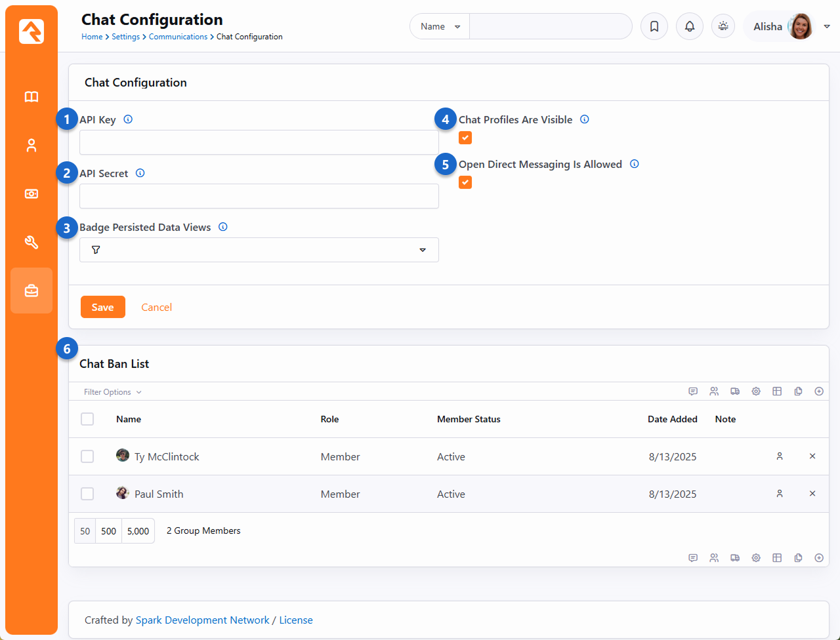Click the truck icon above the ban list table
This screenshot has height=640, width=840.
click(x=735, y=391)
